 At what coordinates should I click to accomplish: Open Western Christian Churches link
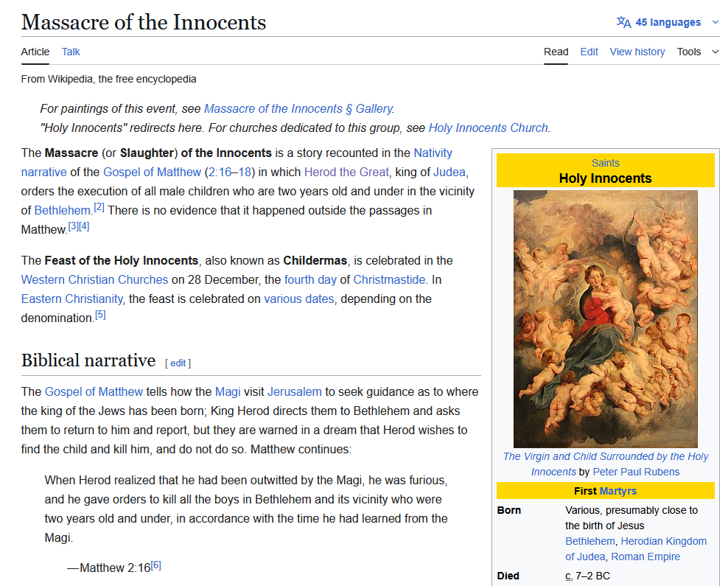coord(94,279)
